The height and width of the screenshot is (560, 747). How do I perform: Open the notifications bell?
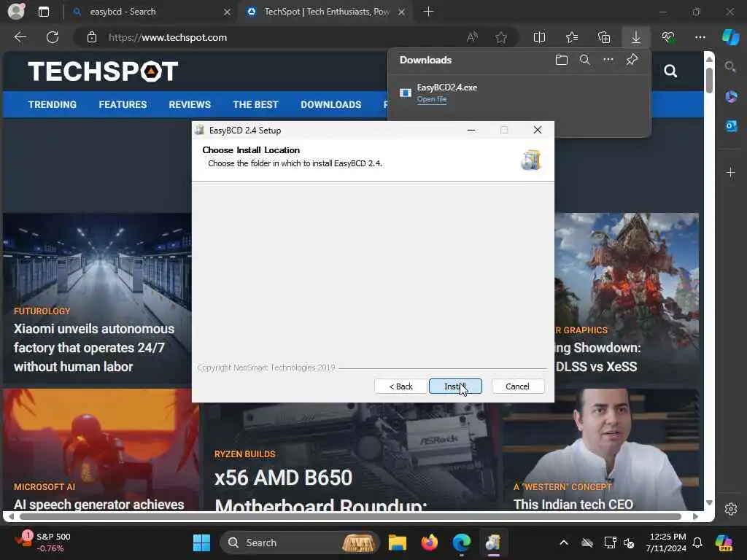point(697,542)
